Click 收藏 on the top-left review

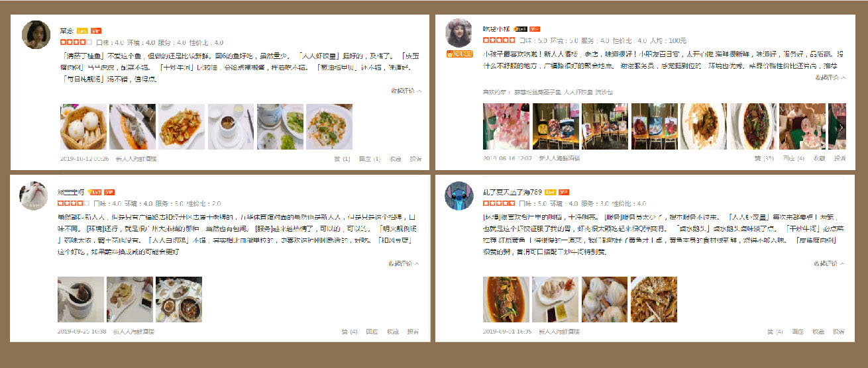click(x=395, y=159)
